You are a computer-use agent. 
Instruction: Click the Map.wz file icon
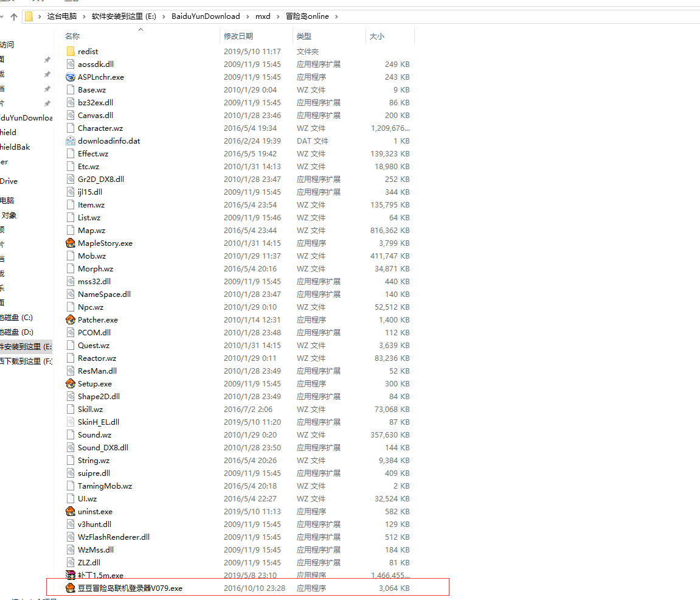[x=70, y=230]
